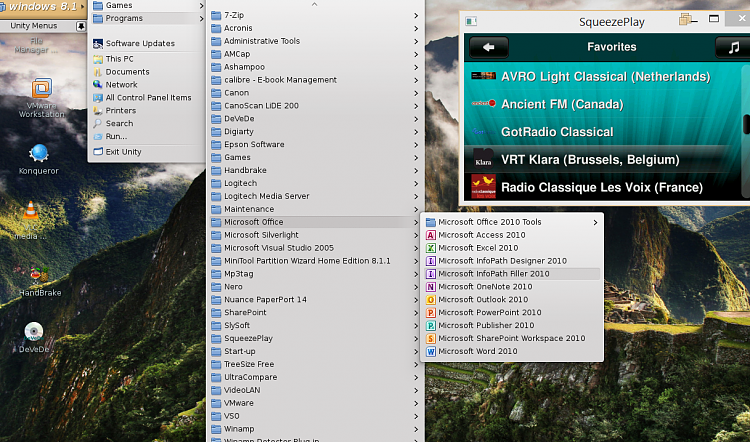750x442 pixels.
Task: Open the VideoLAN programs folder
Action: (315, 390)
